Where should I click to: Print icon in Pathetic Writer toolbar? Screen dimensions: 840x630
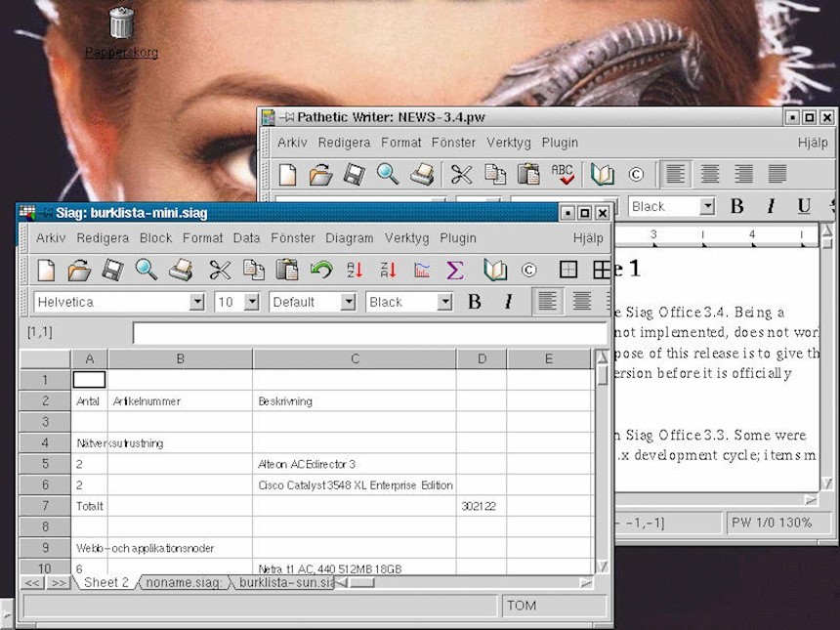[422, 175]
